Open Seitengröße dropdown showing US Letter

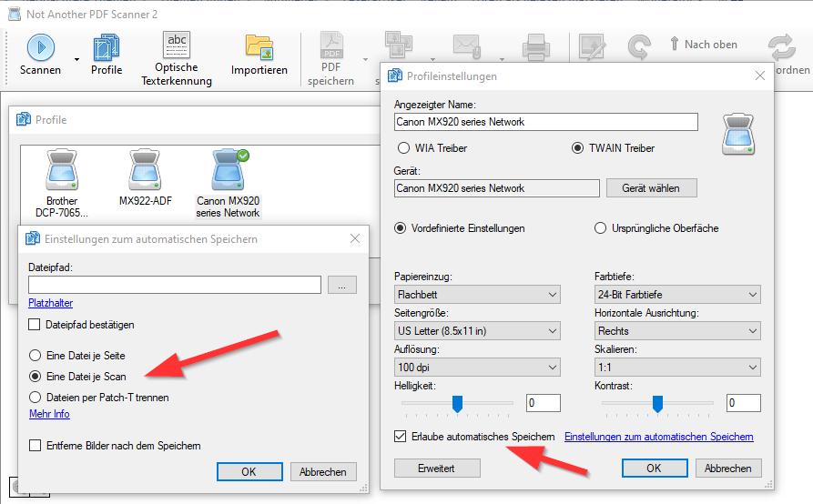pos(477,331)
